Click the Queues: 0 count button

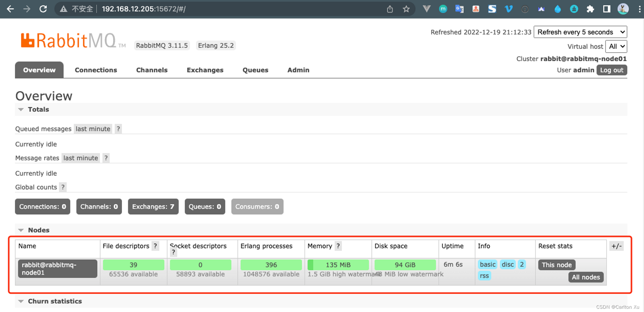click(x=205, y=206)
